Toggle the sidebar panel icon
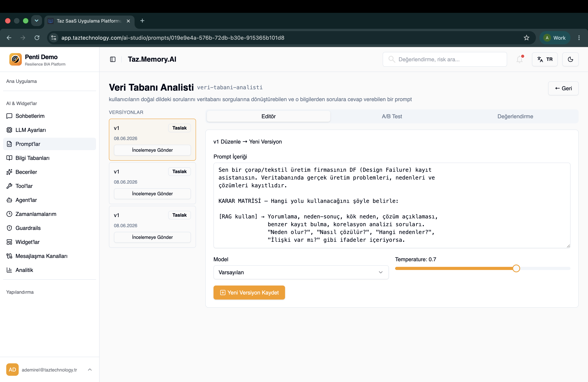The height and width of the screenshot is (382, 588). click(113, 59)
